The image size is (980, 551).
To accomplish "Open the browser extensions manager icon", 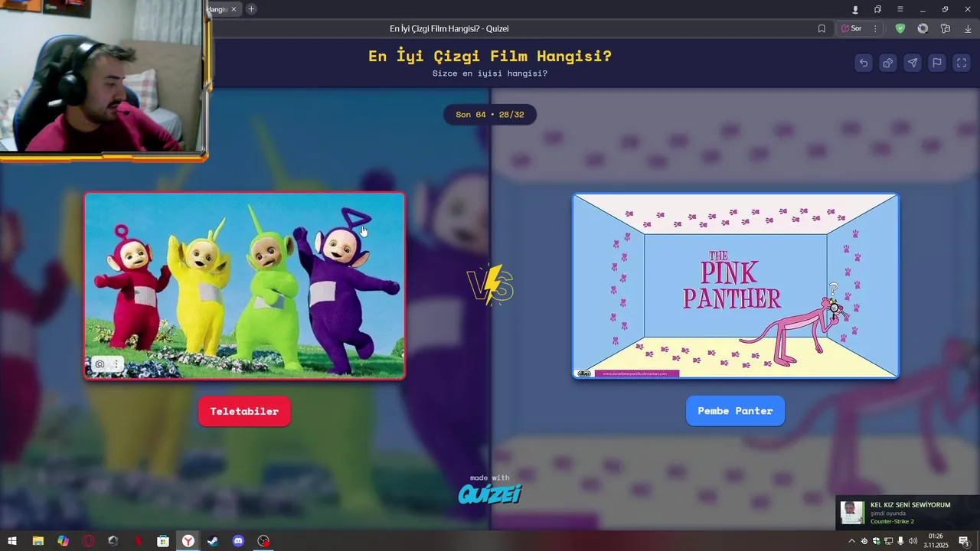I will [x=946, y=28].
